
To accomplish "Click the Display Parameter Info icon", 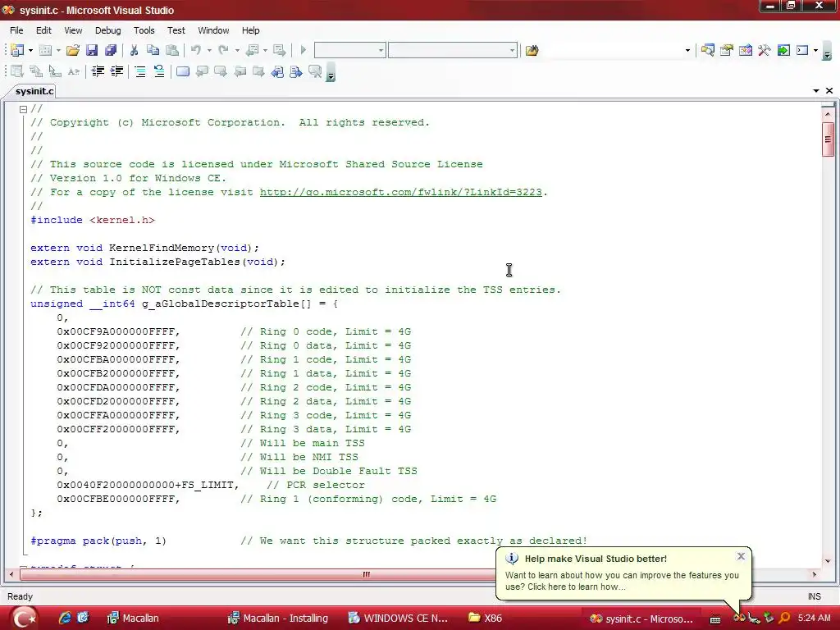I will point(36,71).
